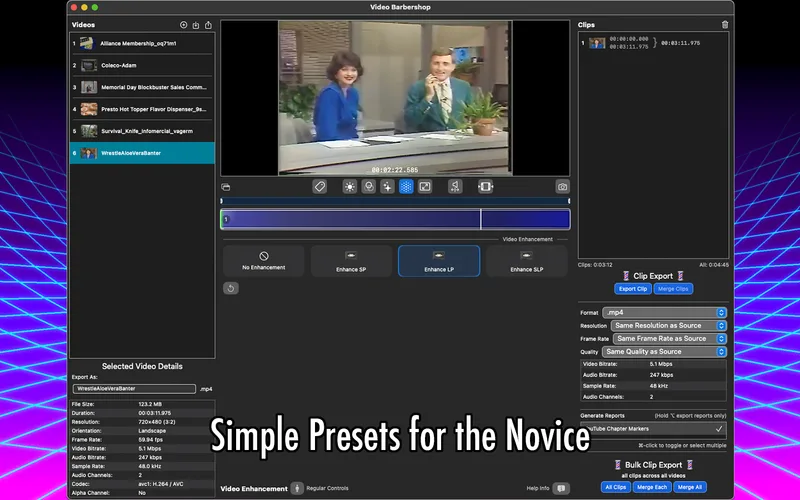Click the Codec avc1: H.264 / AVC value
Image resolution: width=800 pixels, height=500 pixels.
[161, 484]
